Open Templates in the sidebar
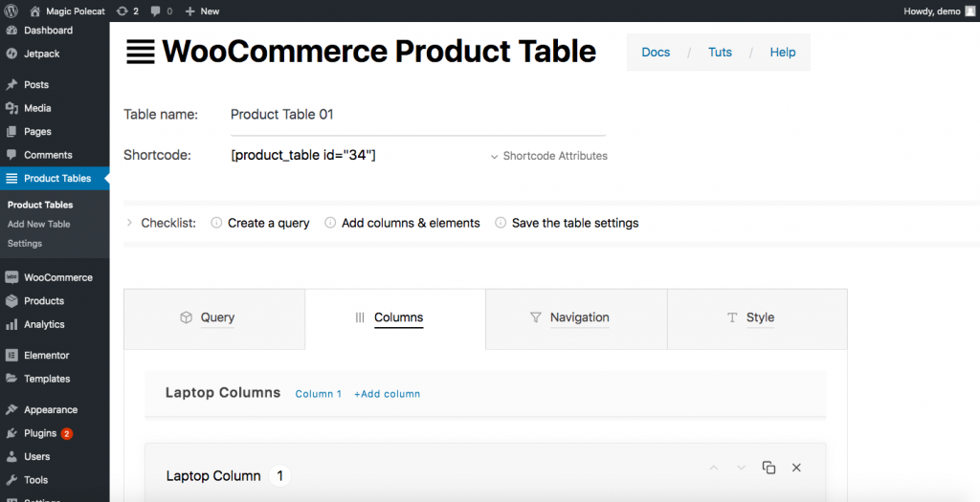Screen dimensions: 980x502 (47, 379)
